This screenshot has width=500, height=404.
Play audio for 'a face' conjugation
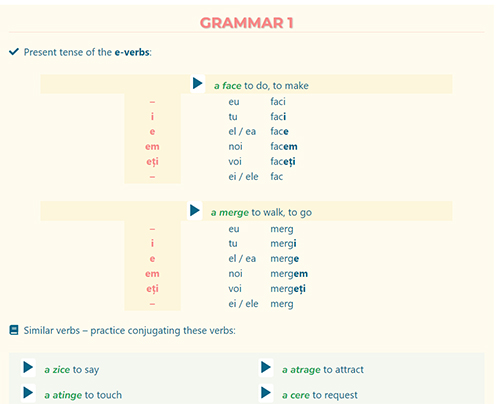(x=197, y=84)
